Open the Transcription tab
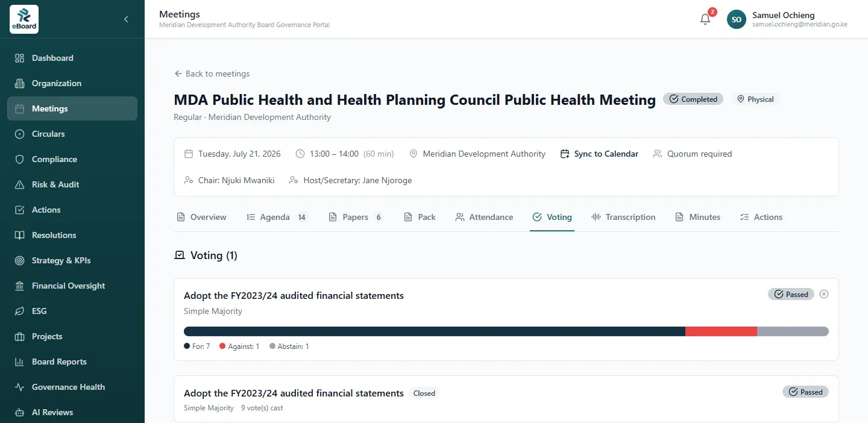The height and width of the screenshot is (423, 868). click(623, 217)
